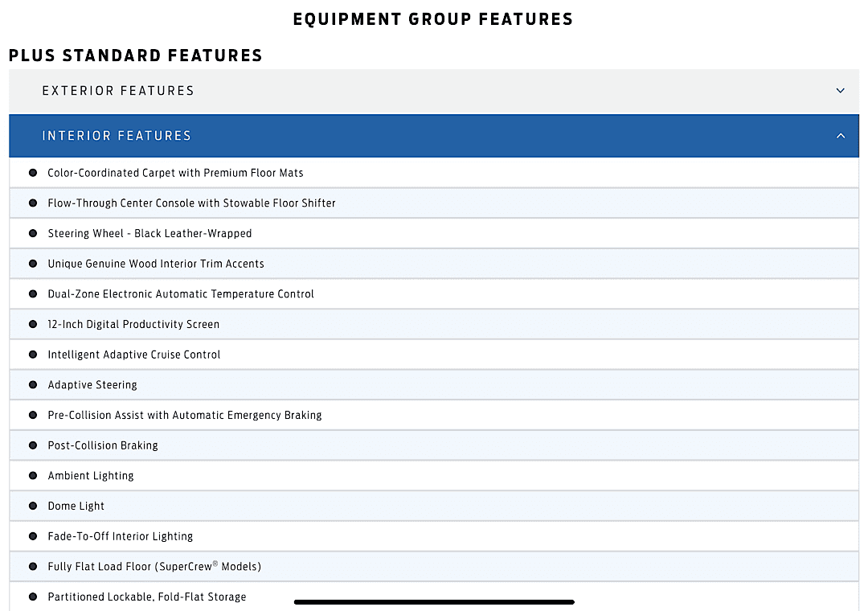Click bullet next to Dual-Zone Temperature Control
This screenshot has width=868, height=611.
[x=33, y=294]
